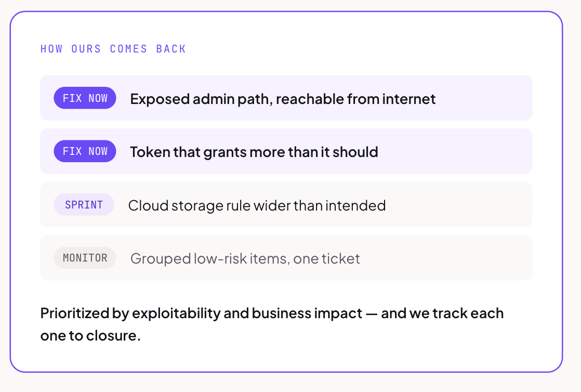Click the words 'one ticket'
The height and width of the screenshot is (392, 581).
(326, 258)
